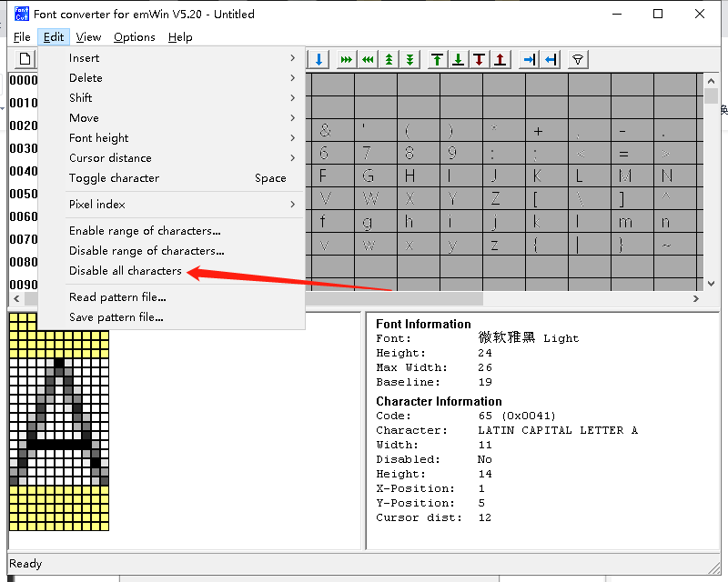Image resolution: width=728 pixels, height=582 pixels.
Task: Click the green triple left arrows icon
Action: point(368,60)
